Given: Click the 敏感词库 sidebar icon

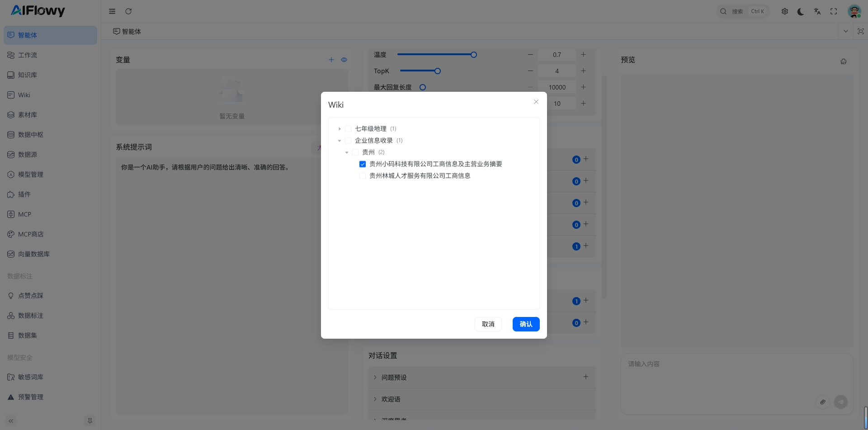Looking at the screenshot, I should click(x=11, y=377).
